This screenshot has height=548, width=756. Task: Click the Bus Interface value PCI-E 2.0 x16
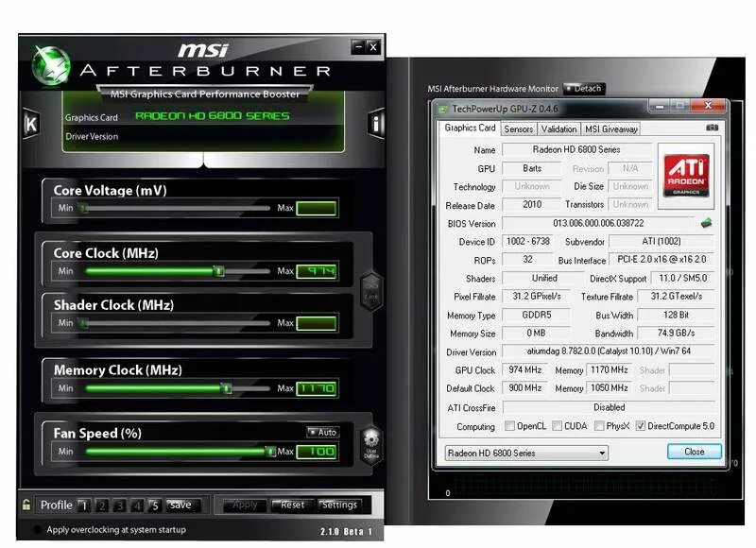[661, 259]
